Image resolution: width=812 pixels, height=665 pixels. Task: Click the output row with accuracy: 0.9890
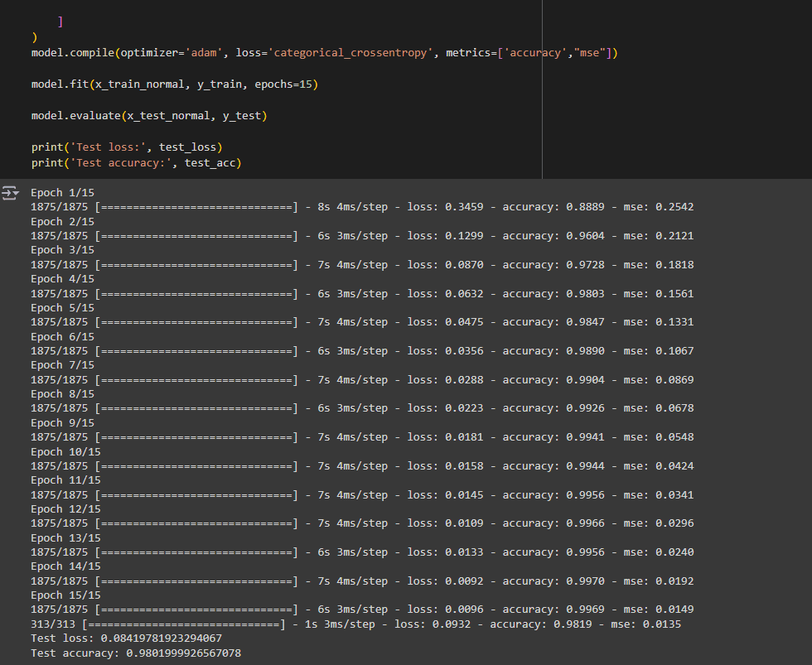point(362,351)
